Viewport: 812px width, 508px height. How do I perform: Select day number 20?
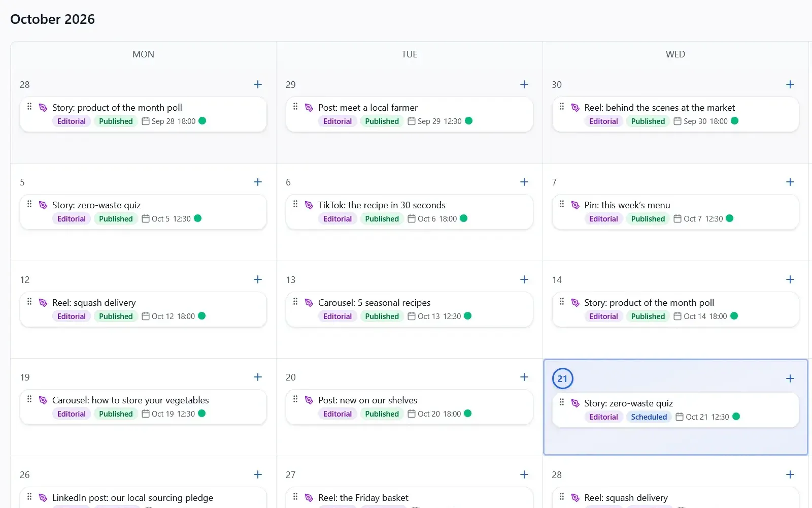[291, 377]
